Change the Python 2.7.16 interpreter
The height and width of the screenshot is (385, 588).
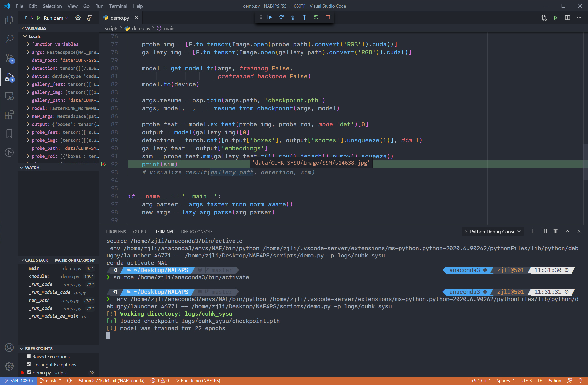coord(111,381)
